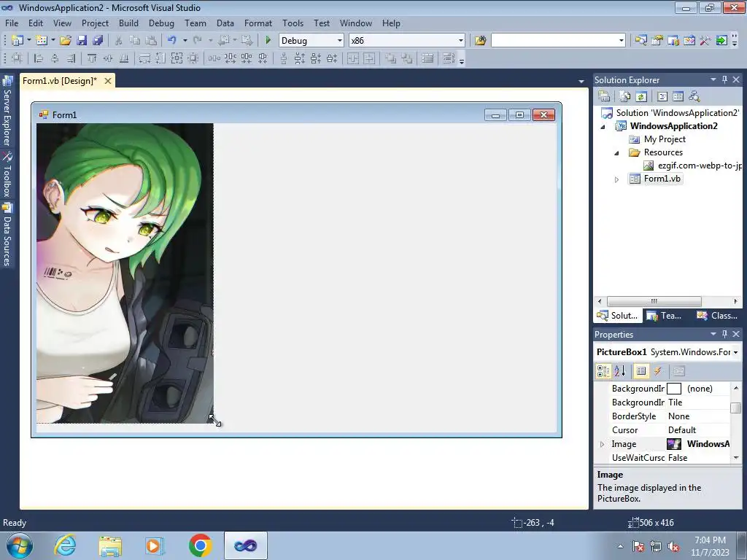Collapse the WindowsApplication2 project node
This screenshot has width=747, height=560.
point(603,127)
